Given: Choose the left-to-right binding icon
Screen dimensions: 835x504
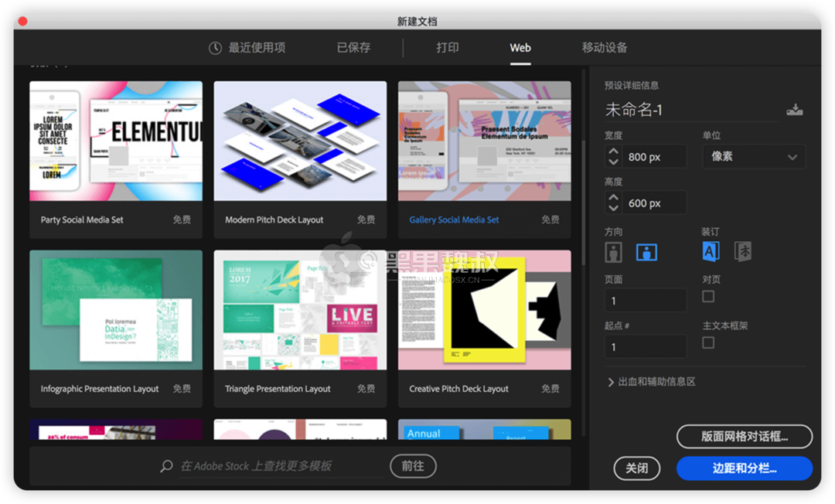Looking at the screenshot, I should click(x=710, y=251).
